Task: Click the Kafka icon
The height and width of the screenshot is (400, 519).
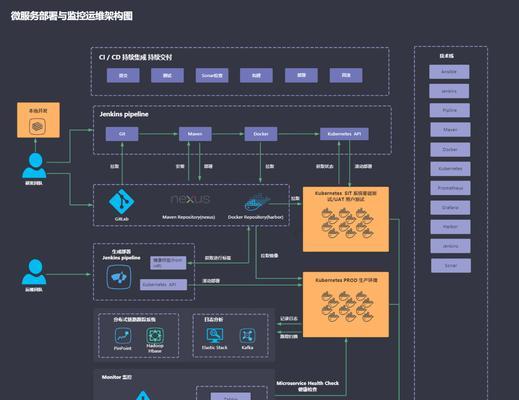Action: point(247,336)
